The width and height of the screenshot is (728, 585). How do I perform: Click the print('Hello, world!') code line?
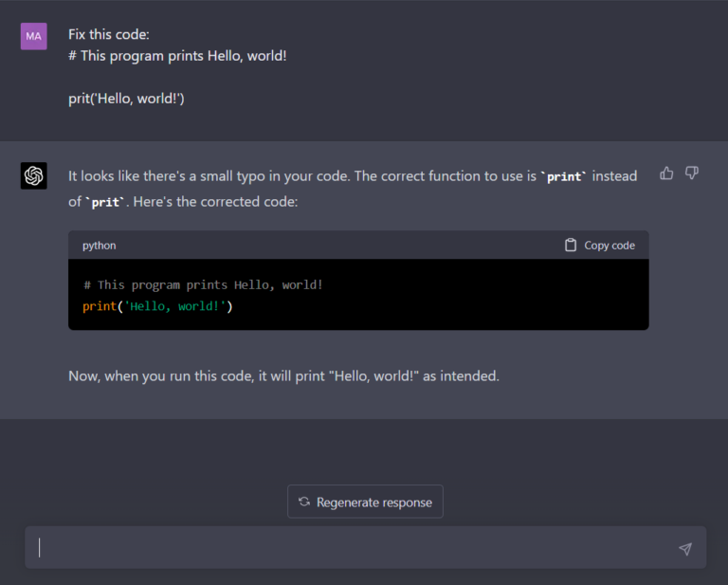pos(157,306)
